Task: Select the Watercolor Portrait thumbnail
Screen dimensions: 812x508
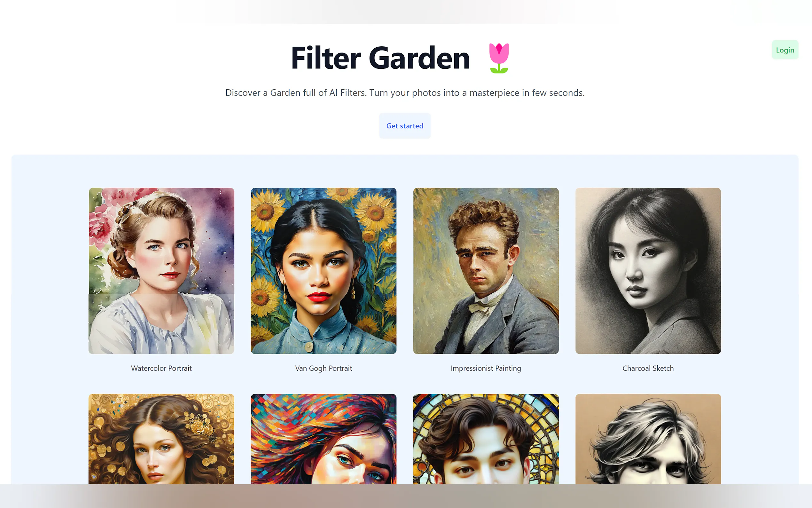Action: (161, 271)
